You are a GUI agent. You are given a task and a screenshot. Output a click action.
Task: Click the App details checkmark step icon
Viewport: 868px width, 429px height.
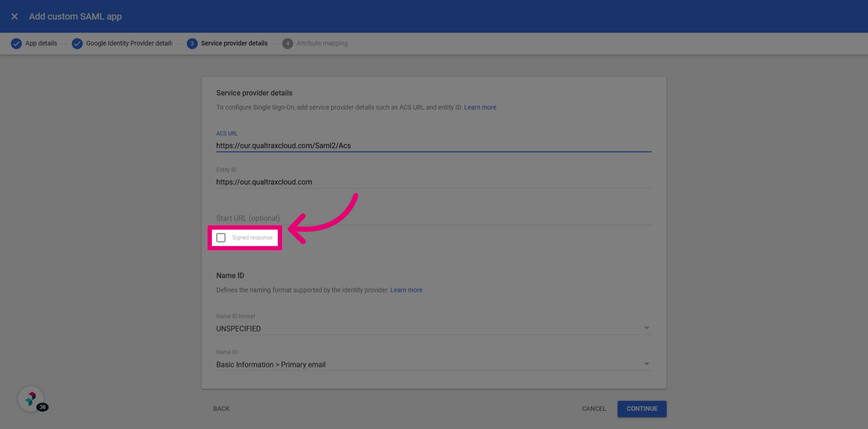(x=16, y=43)
